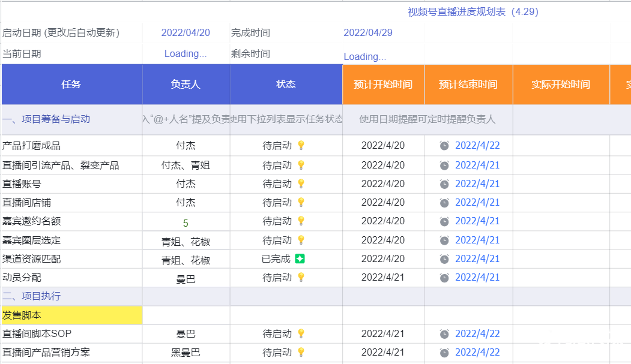This screenshot has width=631, height=364.
Task: Click the start date value 2022/04/20
Action: click(186, 32)
